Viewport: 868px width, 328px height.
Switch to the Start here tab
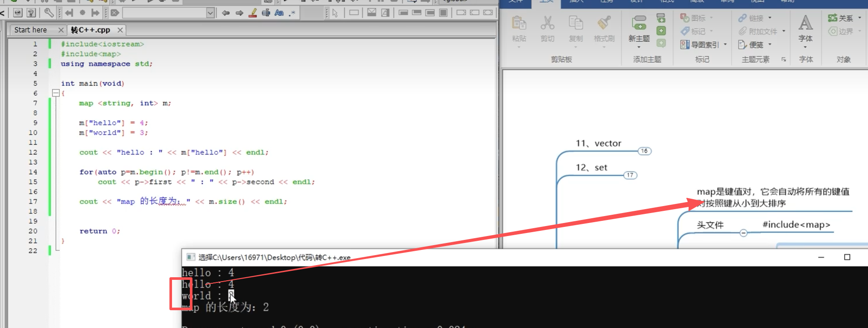[30, 30]
